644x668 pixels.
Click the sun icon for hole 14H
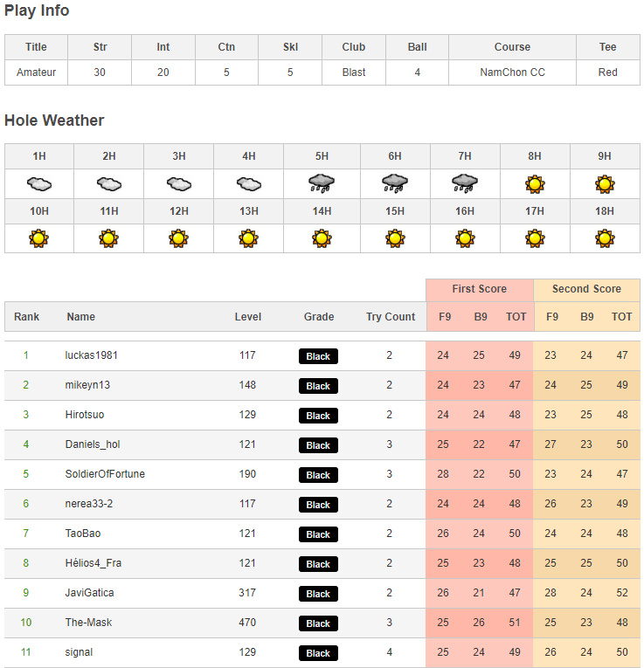(x=322, y=238)
